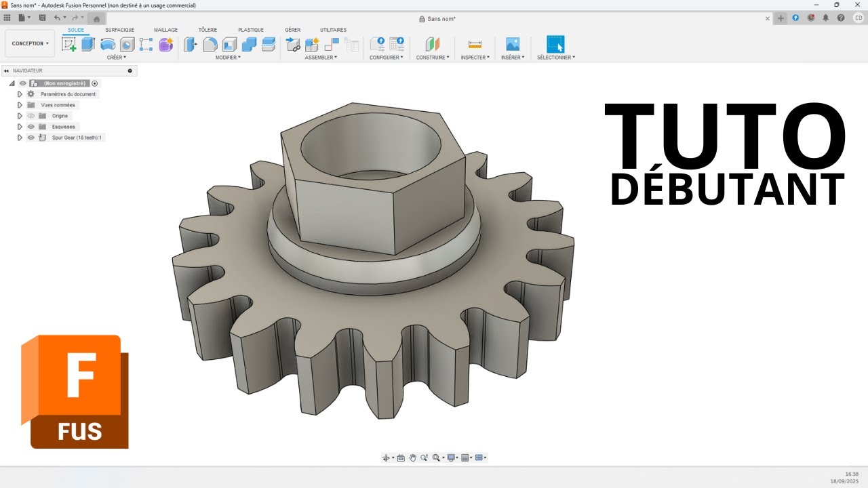Viewport: 868px width, 488px height.
Task: Choose the Fillet tool in Modifier
Action: pyautogui.click(x=210, y=45)
